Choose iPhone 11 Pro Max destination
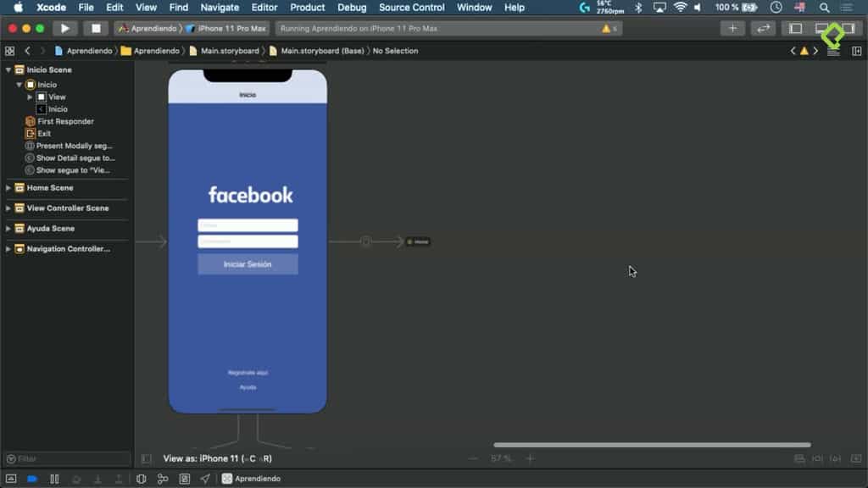 [x=225, y=28]
